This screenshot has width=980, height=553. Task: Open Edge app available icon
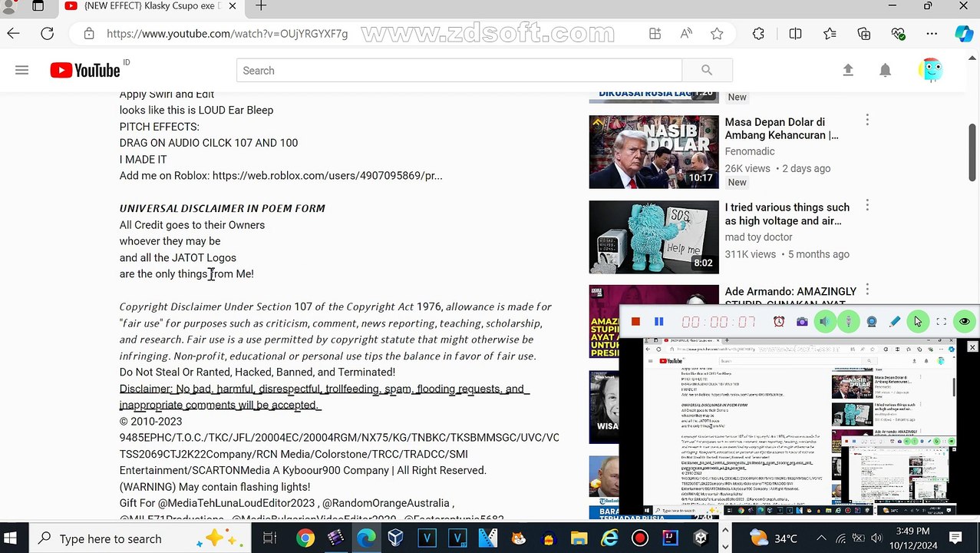coord(655,34)
